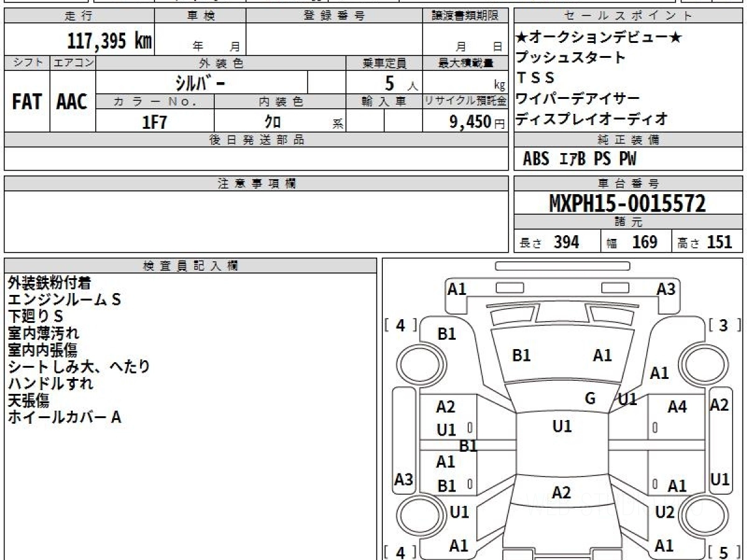Viewport: 747px width, 560px height.
Task: Select the FAT shift value
Action: click(27, 102)
